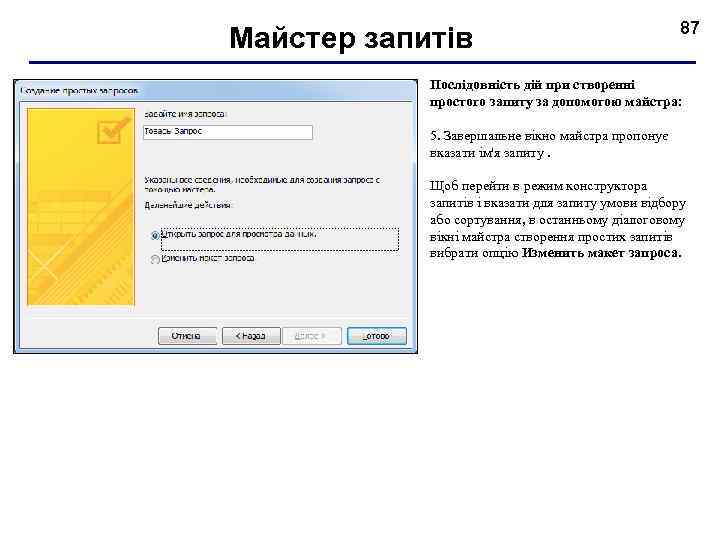Image resolution: width=720 pixels, height=540 pixels.
Task: Click the '< Назад' button
Action: point(251,336)
